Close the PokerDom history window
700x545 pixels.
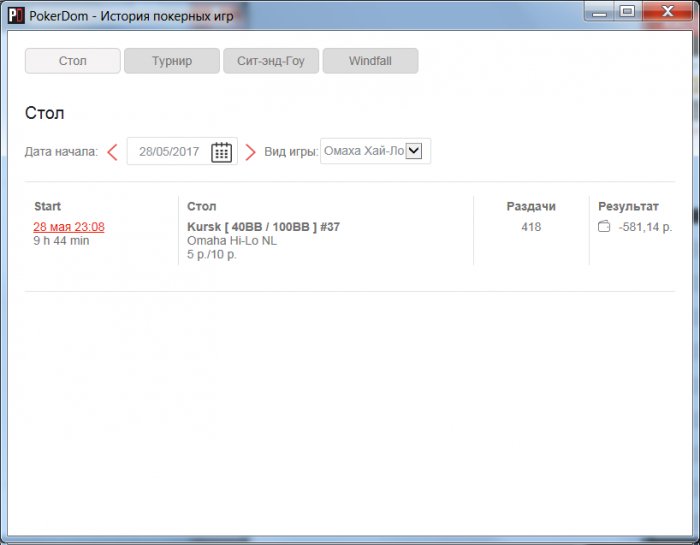point(667,12)
